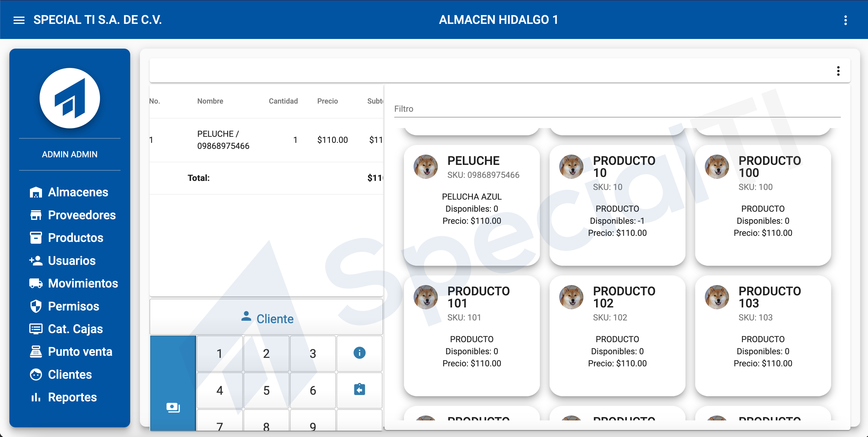Open Reportes from the sidebar
Screen dimensions: 868x437
72,397
